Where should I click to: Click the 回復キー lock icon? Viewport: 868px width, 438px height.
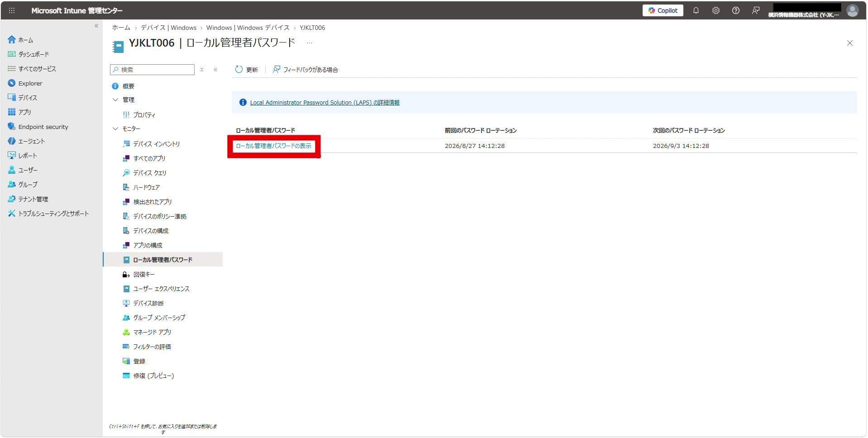(126, 274)
